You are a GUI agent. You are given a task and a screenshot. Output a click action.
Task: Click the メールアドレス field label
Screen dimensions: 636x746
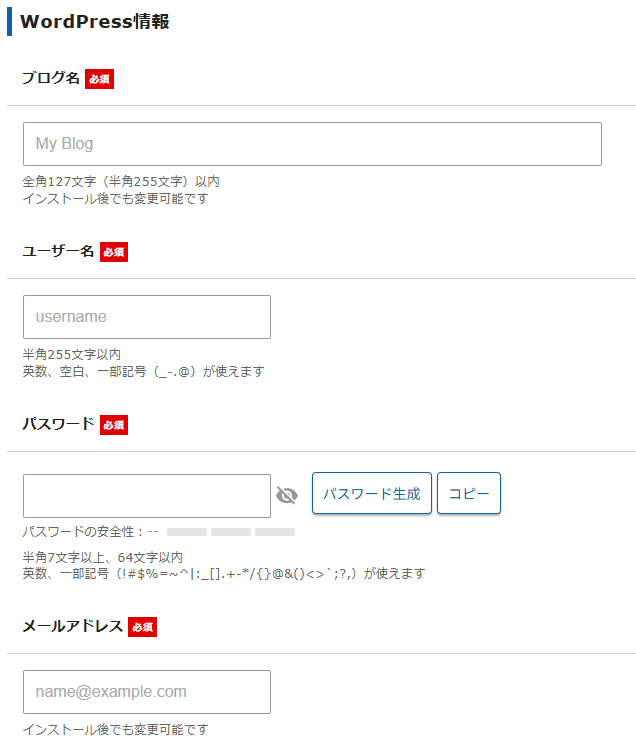coord(73,626)
